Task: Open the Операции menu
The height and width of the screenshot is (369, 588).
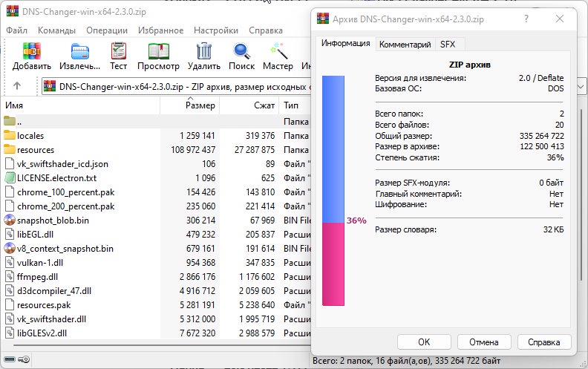Action: 107,30
